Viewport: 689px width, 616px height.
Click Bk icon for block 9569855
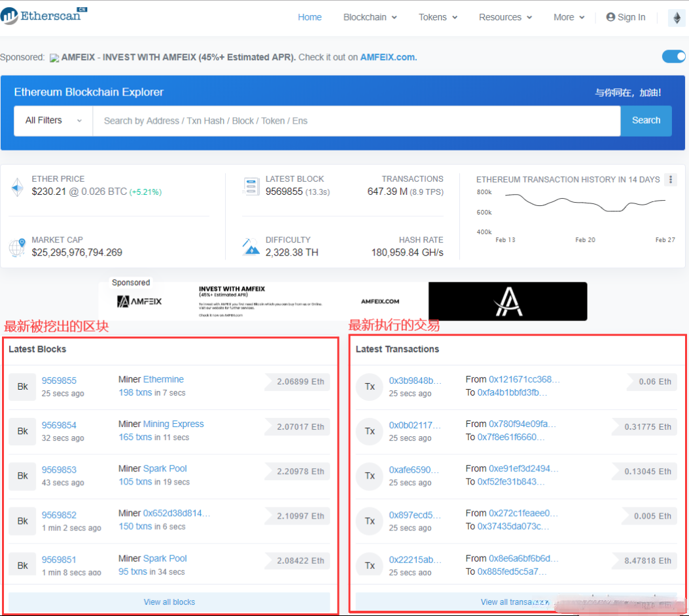(x=22, y=387)
